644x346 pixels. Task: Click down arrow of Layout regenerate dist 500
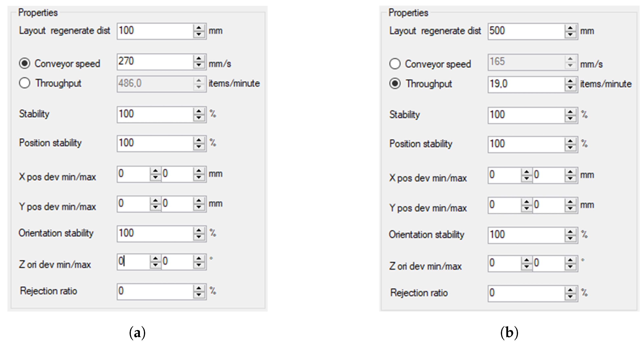tap(570, 34)
